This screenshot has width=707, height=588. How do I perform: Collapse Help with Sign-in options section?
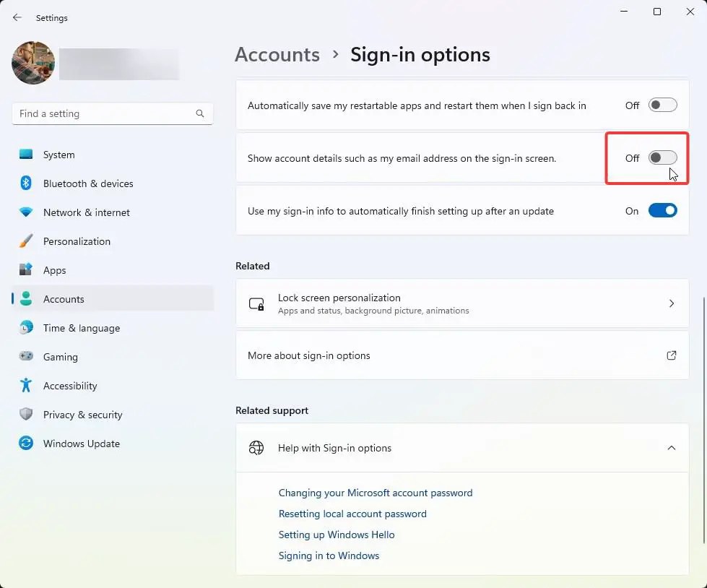point(672,448)
